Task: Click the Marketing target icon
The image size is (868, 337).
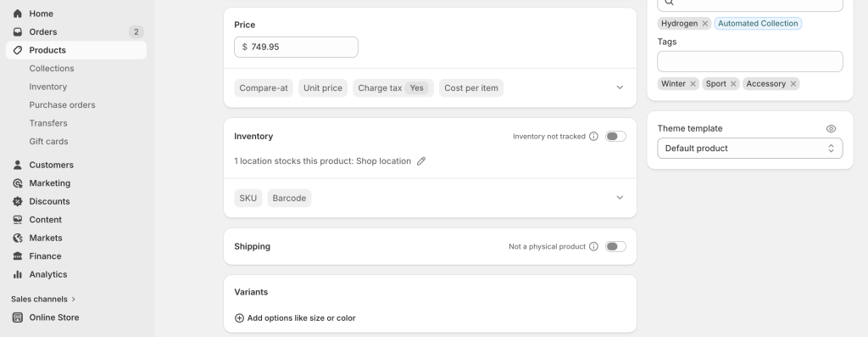Action: point(18,183)
